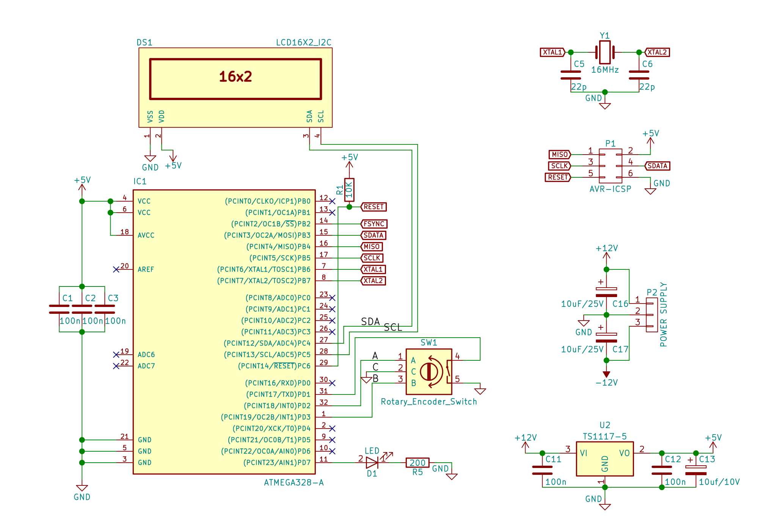Click polarized capacitor C16
This screenshot has height=532, width=766.
[606, 292]
